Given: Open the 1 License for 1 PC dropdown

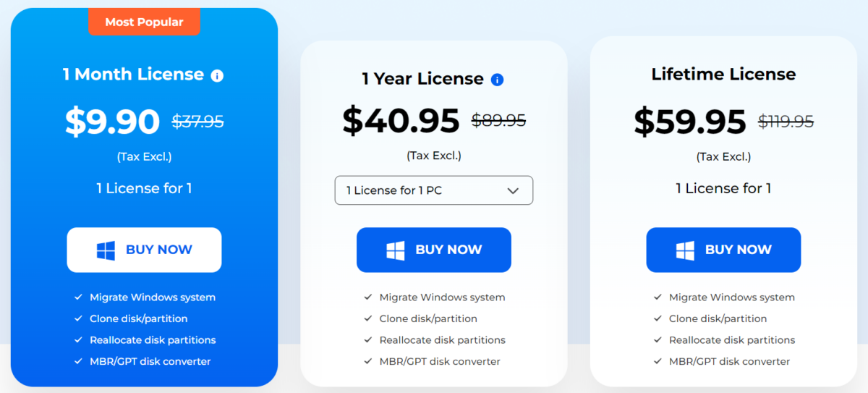Looking at the screenshot, I should click(434, 190).
